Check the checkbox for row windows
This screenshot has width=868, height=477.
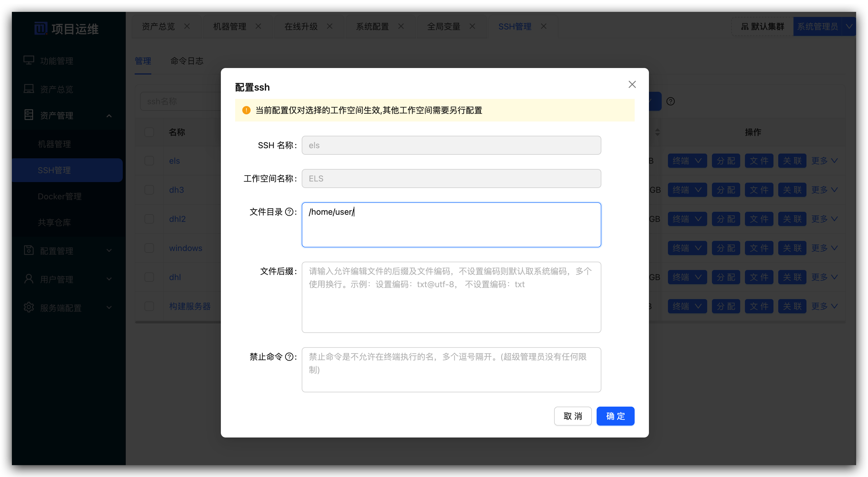click(149, 248)
